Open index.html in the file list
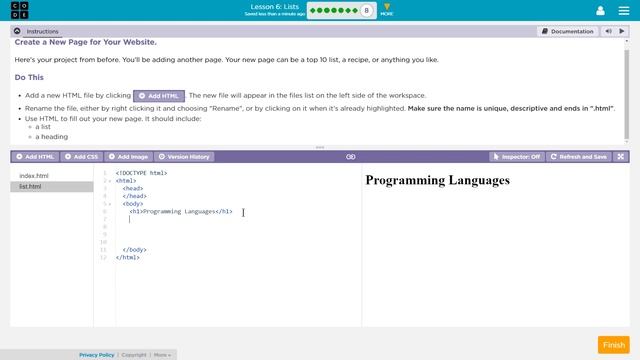Screen dimensions: 640x360 click(x=34, y=176)
